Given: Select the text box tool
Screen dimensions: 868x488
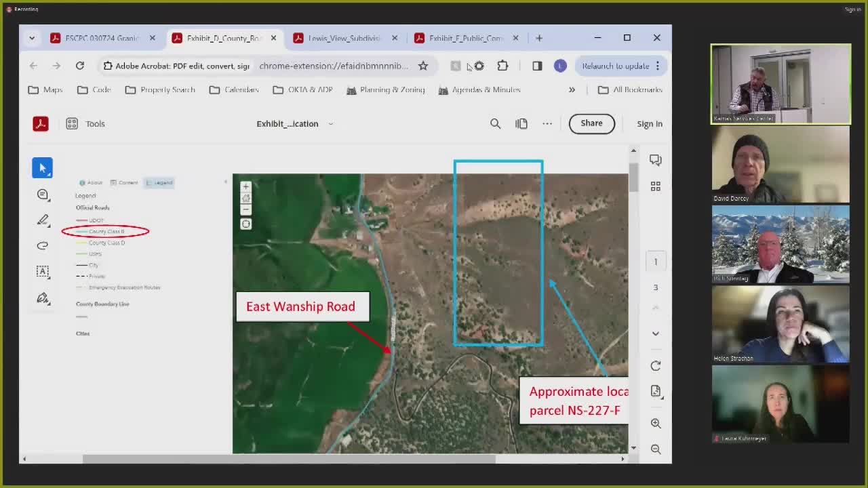Looking at the screenshot, I should tap(43, 272).
